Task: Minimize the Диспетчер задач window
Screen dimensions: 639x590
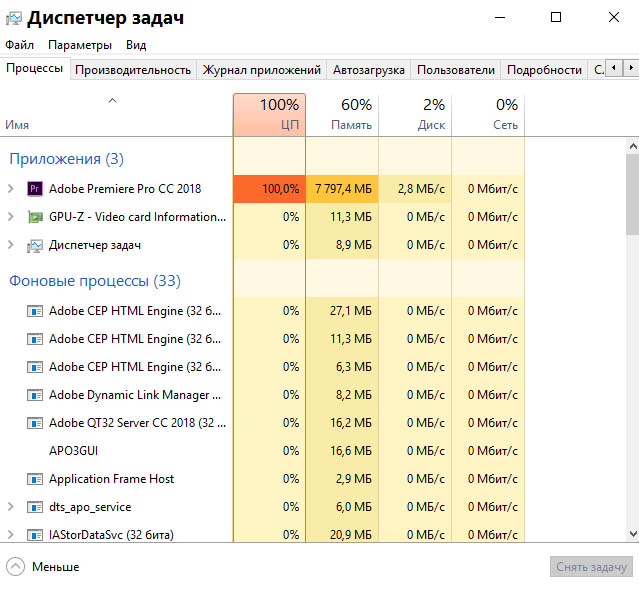Action: coord(500,18)
